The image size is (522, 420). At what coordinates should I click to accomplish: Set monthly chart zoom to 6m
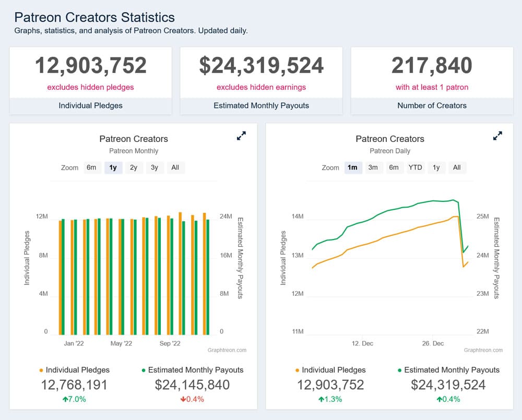coord(91,167)
